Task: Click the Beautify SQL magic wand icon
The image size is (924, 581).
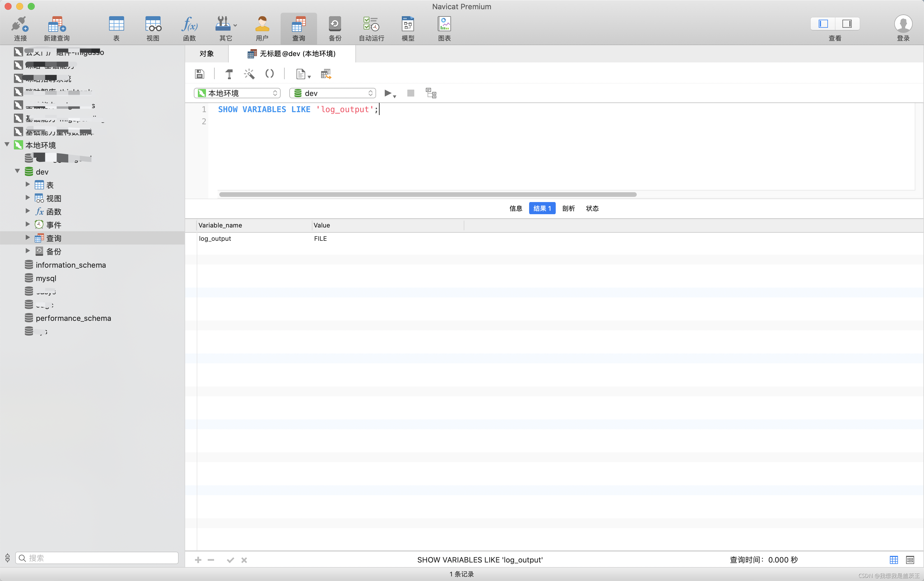Action: (249, 74)
